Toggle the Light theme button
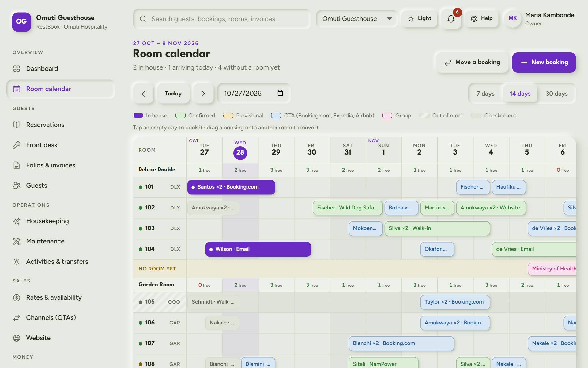 point(419,19)
